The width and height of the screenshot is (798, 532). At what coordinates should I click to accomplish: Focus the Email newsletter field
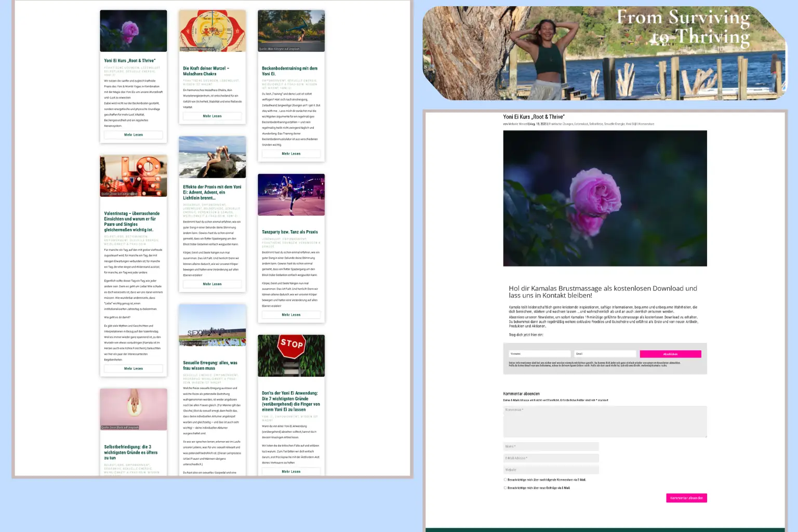tap(605, 354)
